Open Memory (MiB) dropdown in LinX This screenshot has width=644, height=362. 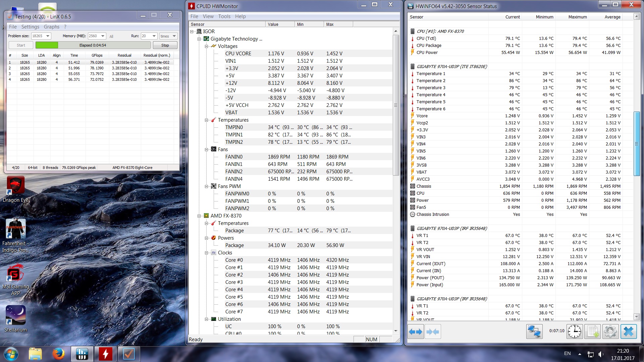click(103, 36)
